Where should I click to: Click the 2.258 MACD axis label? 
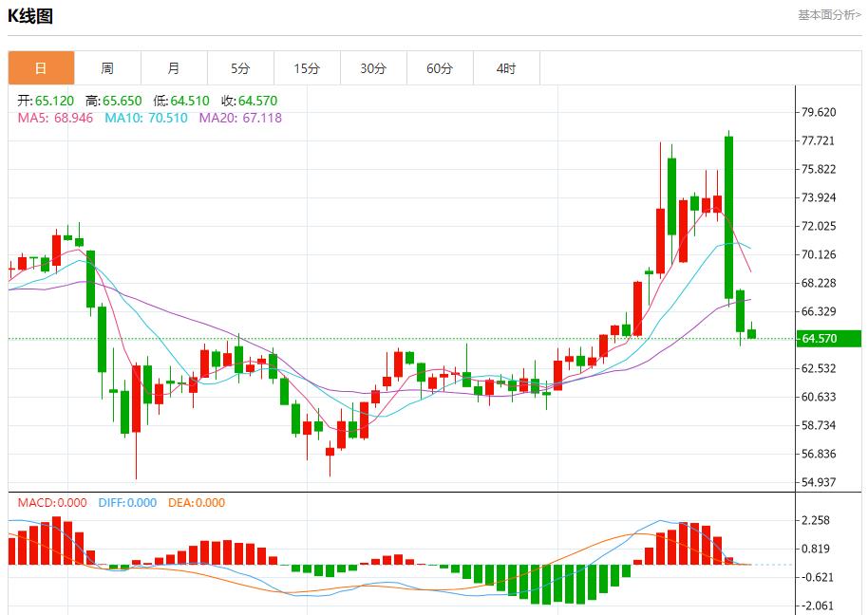click(816, 520)
